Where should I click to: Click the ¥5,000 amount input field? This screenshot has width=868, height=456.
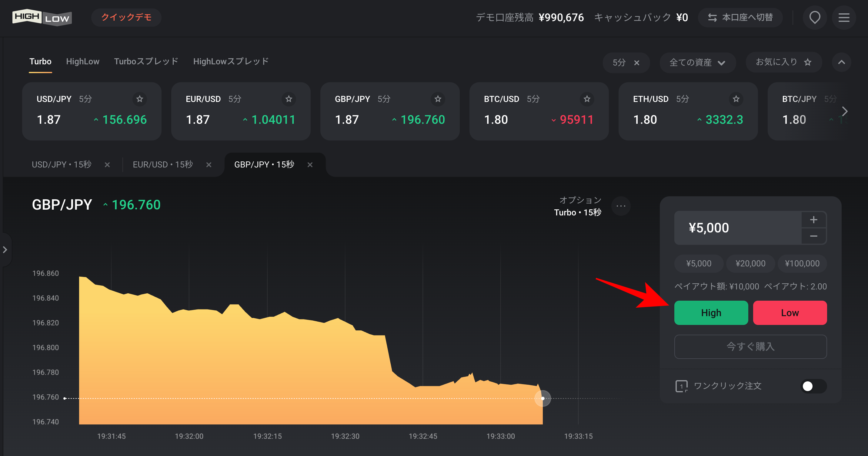[738, 228]
